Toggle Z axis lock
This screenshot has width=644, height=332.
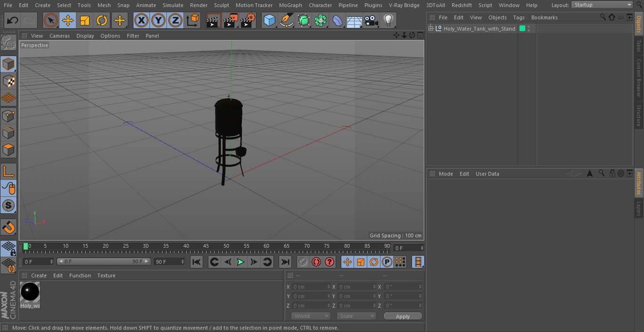coord(175,20)
